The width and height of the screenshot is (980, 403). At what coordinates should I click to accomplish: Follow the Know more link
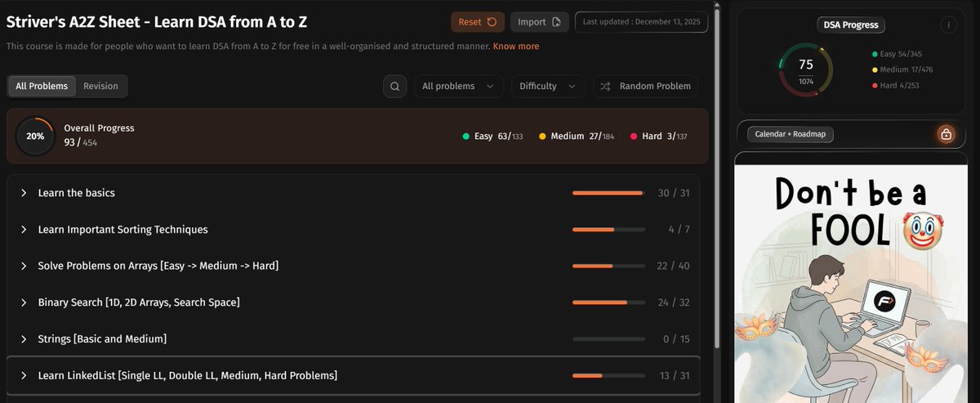click(x=516, y=47)
